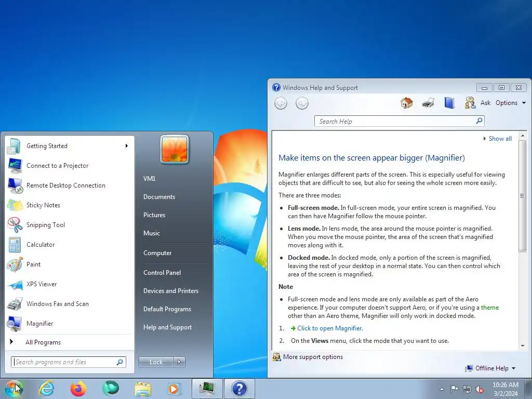Click the muted volume tray icon

480,389
